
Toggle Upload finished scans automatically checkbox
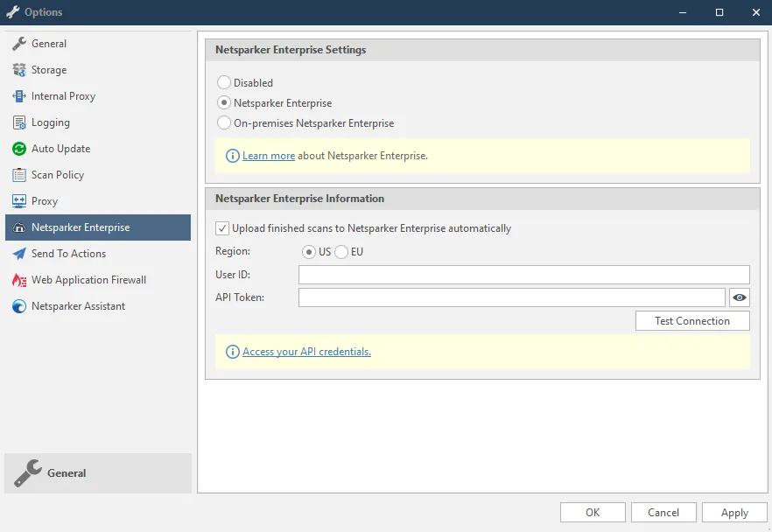pos(222,228)
